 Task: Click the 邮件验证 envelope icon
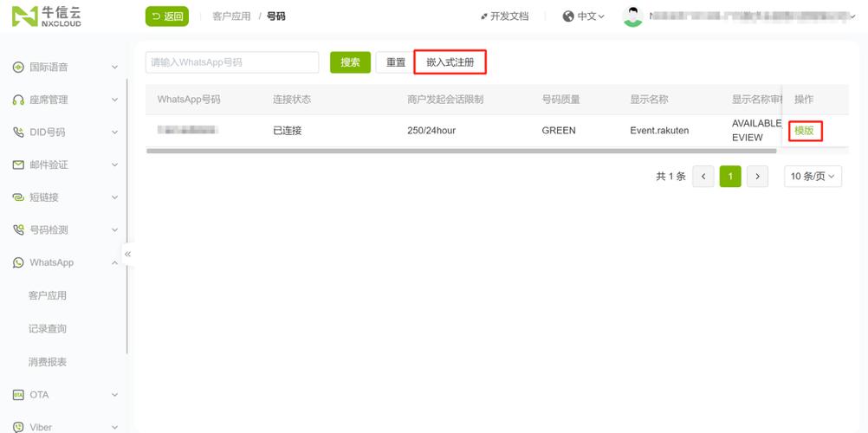[x=18, y=165]
